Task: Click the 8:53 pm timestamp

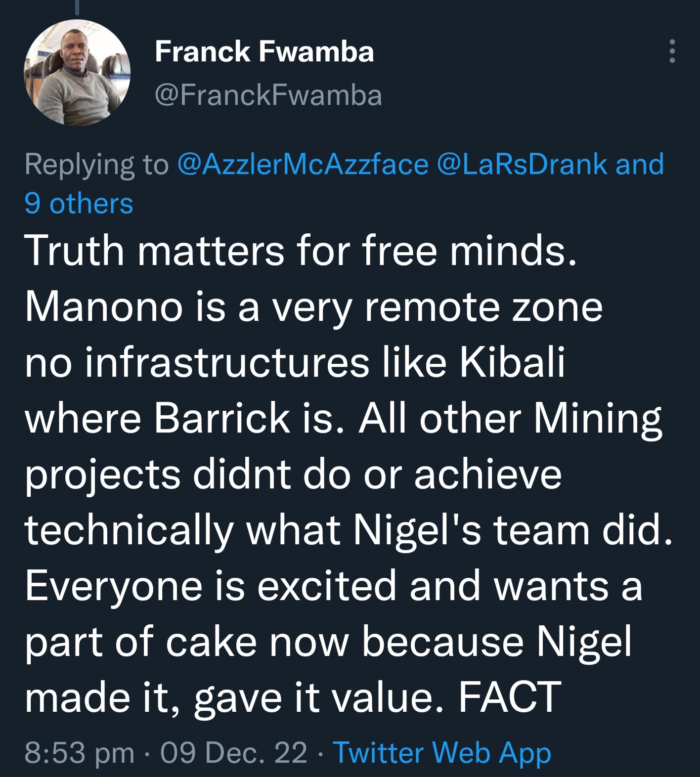Action: tap(79, 753)
